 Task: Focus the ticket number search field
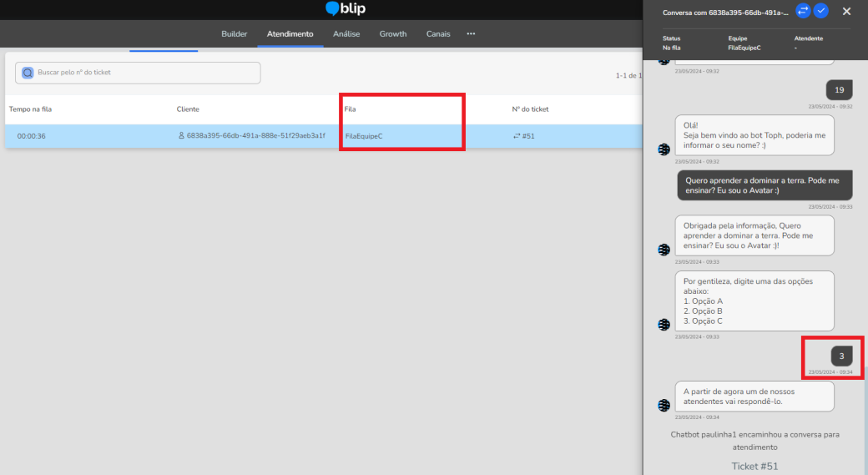(146, 73)
